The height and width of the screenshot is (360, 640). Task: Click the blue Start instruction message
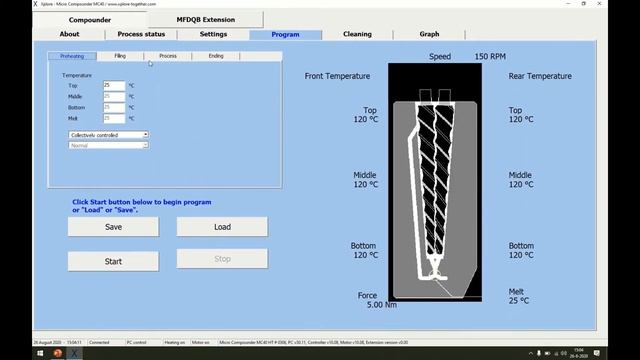142,206
